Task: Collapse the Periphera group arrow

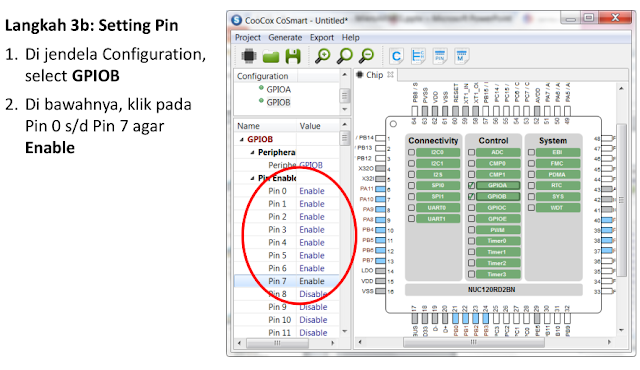Action: click(252, 152)
